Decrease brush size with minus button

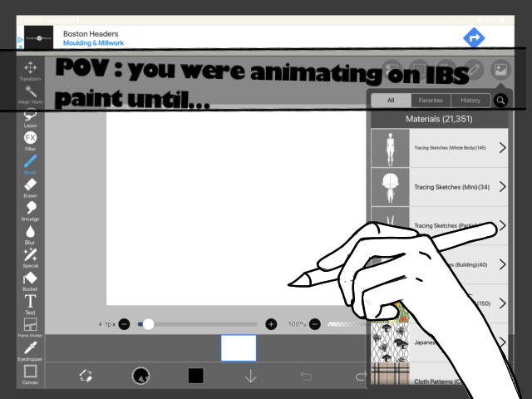124,324
